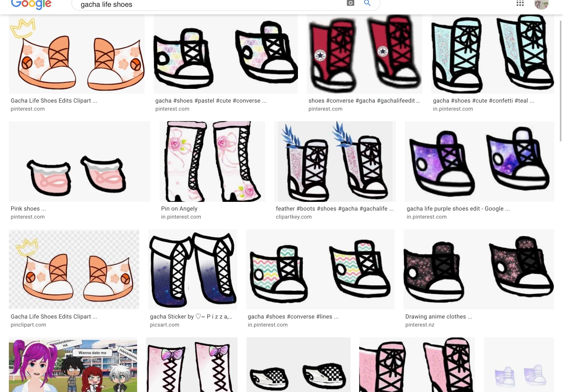Click gacha Sticker by Pizza title
The width and height of the screenshot is (563, 392).
tap(191, 317)
